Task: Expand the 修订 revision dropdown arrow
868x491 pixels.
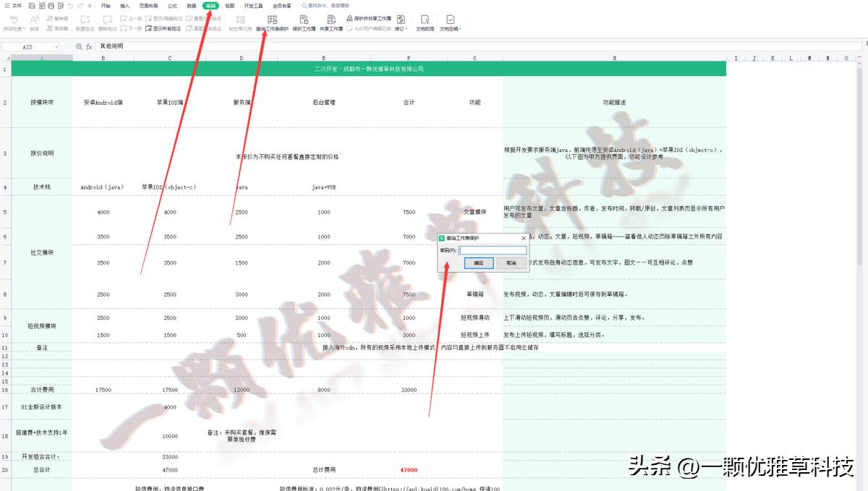Action: coord(405,29)
